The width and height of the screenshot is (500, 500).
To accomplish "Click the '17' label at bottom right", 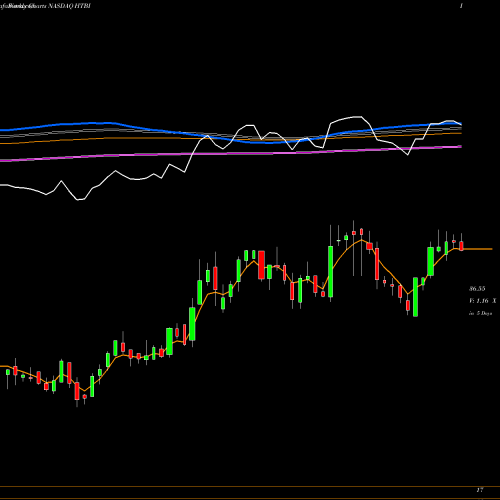I will pyautogui.click(x=480, y=490).
